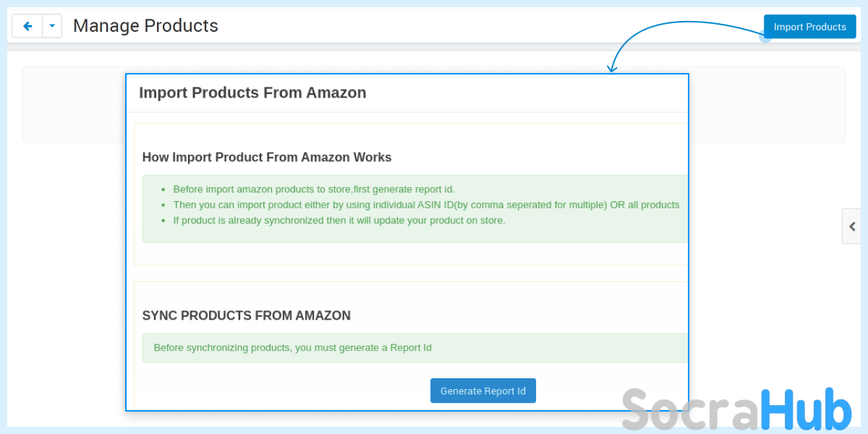Click the Import Products button

coord(809,27)
